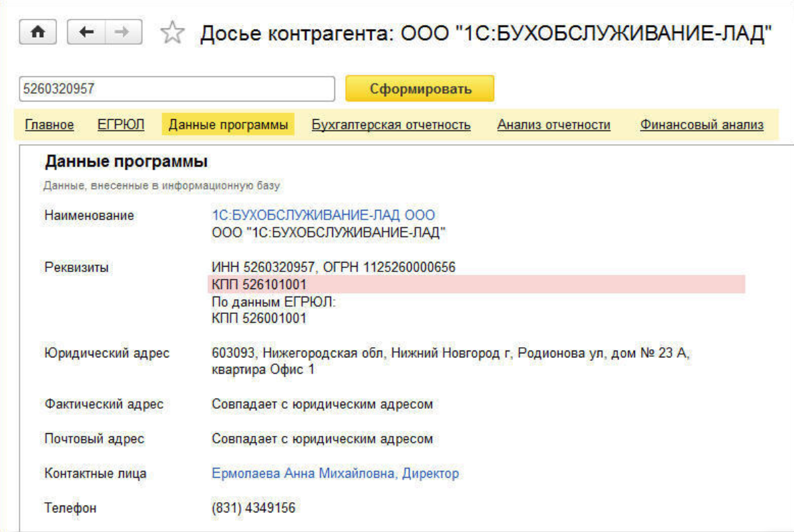Click the ИНН and ОГРН requisites line
The height and width of the screenshot is (532, 794).
pyautogui.click(x=333, y=267)
